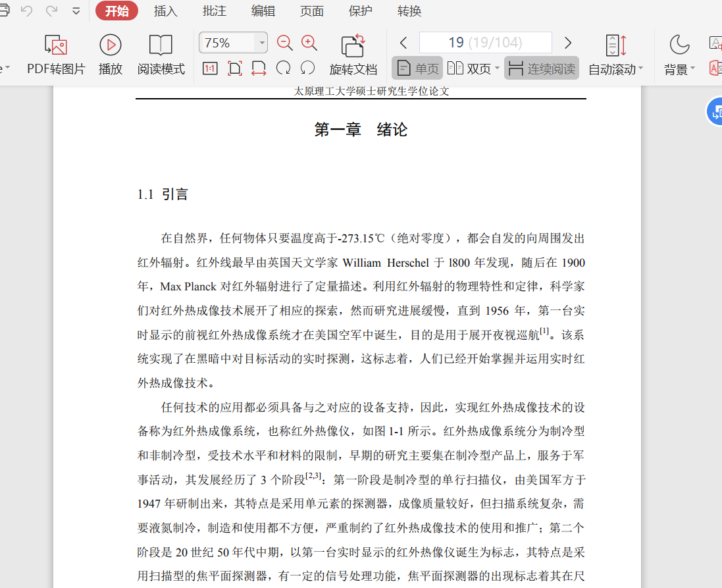Fit page width icon
The height and width of the screenshot is (588, 722).
point(259,68)
